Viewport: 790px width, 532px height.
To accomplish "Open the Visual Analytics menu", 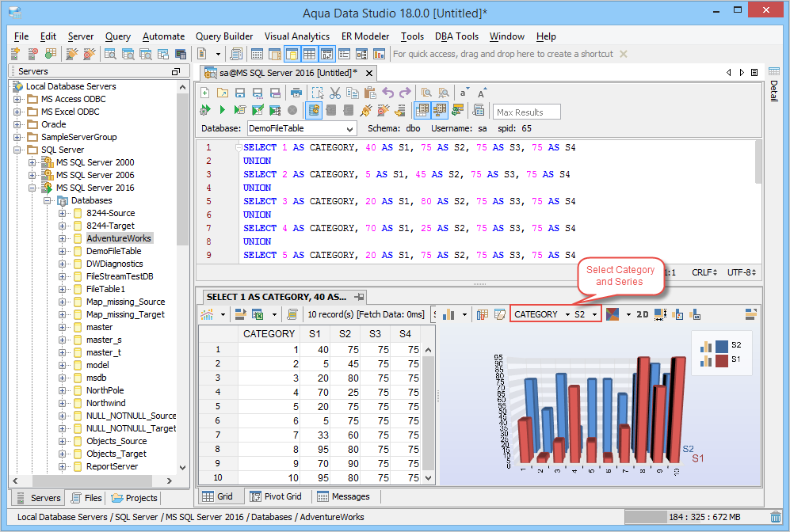I will [x=297, y=36].
